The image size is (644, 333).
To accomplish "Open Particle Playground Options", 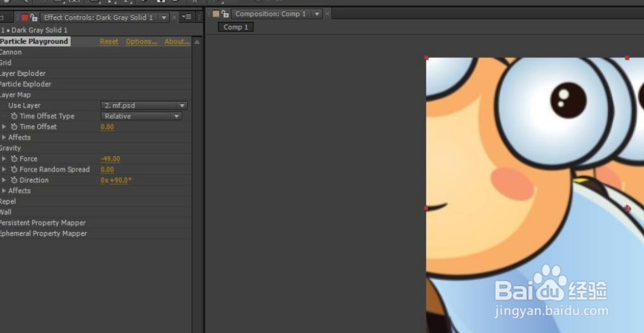I will click(x=141, y=41).
